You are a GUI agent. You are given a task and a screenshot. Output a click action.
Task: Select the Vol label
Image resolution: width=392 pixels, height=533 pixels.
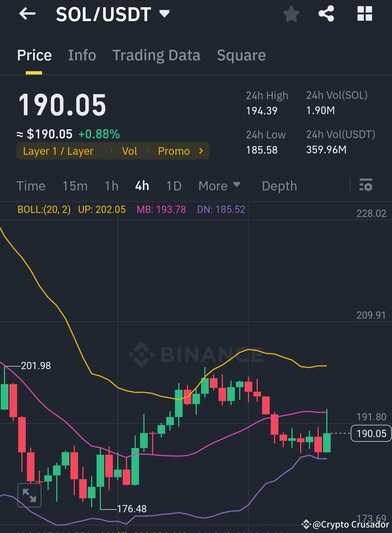point(129,151)
